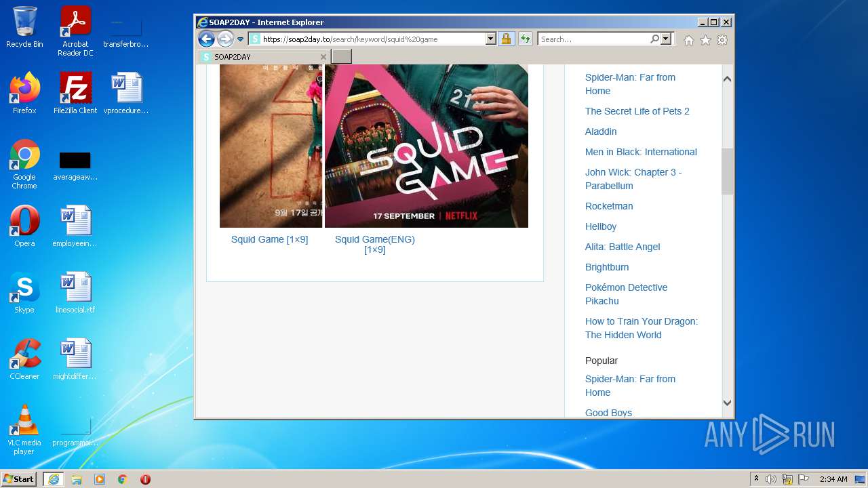This screenshot has width=868, height=488.
Task: Select the mightdiffer document icon
Action: (x=75, y=359)
